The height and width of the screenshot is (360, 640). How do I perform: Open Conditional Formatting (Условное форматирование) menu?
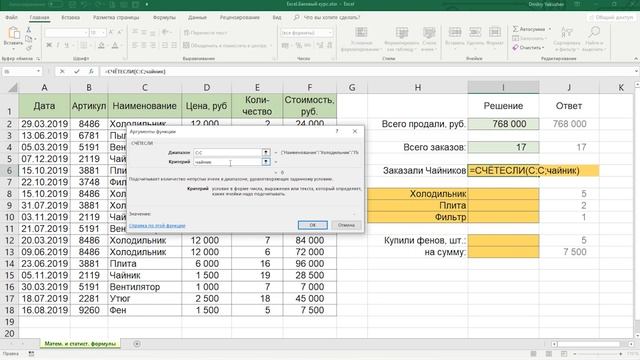click(x=361, y=39)
